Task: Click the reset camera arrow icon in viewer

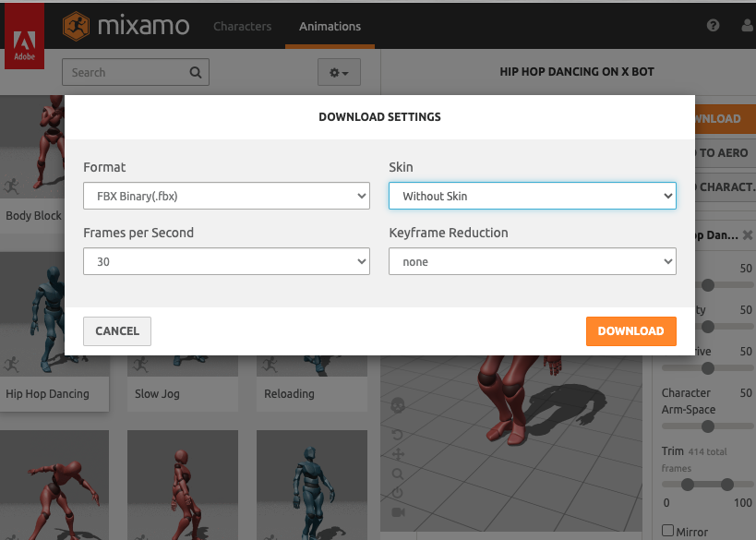Action: 397,435
